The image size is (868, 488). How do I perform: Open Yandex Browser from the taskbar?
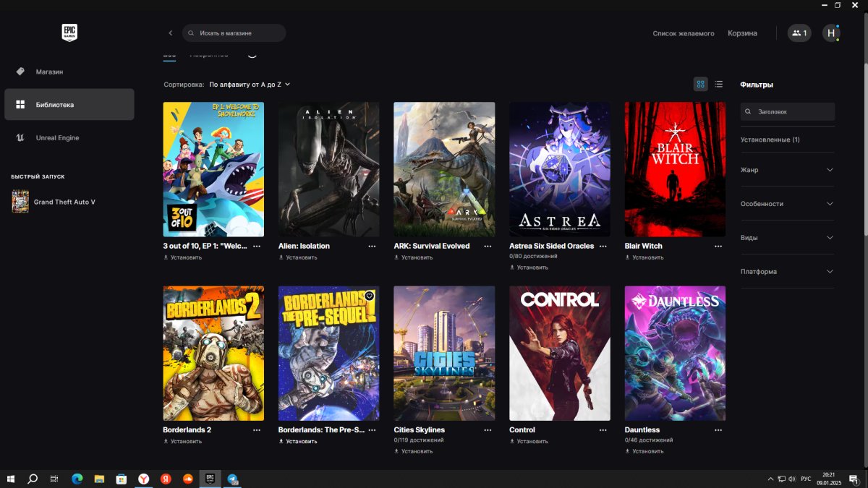(144, 479)
